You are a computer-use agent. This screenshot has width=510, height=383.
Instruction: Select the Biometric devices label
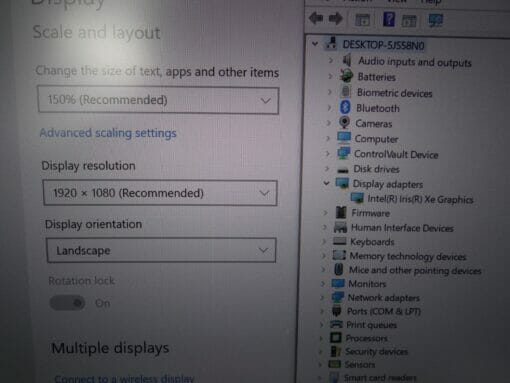tap(394, 93)
